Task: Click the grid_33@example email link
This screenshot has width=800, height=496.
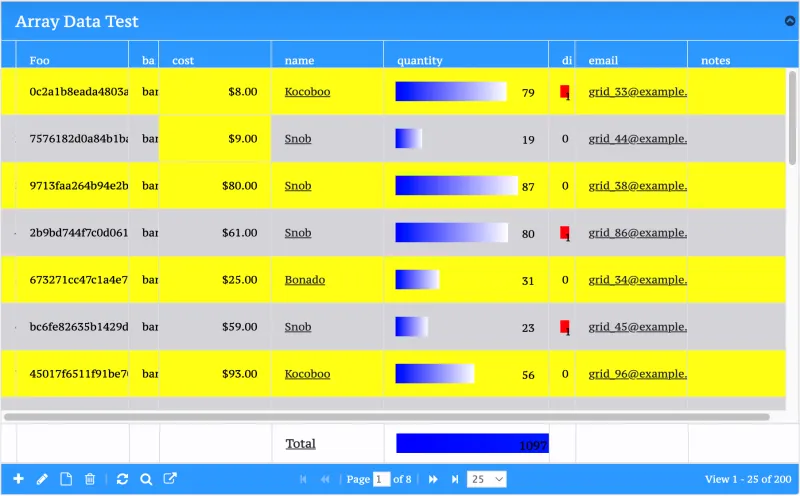Action: pos(637,92)
